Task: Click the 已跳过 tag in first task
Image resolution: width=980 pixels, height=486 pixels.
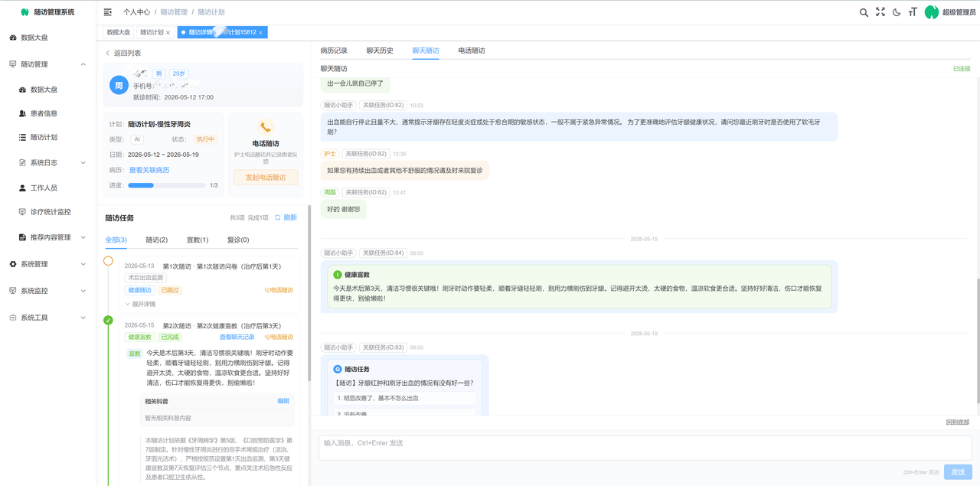Action: tap(170, 290)
